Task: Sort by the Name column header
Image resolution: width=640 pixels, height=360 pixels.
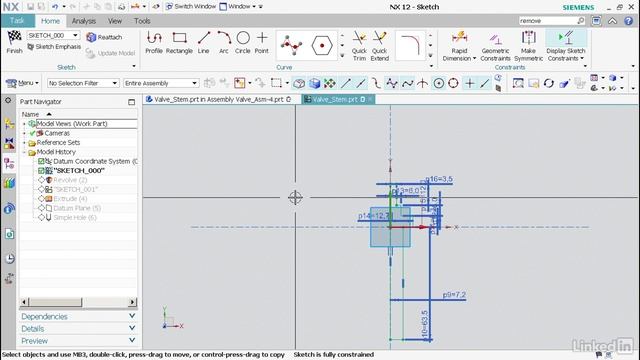Action: point(30,114)
